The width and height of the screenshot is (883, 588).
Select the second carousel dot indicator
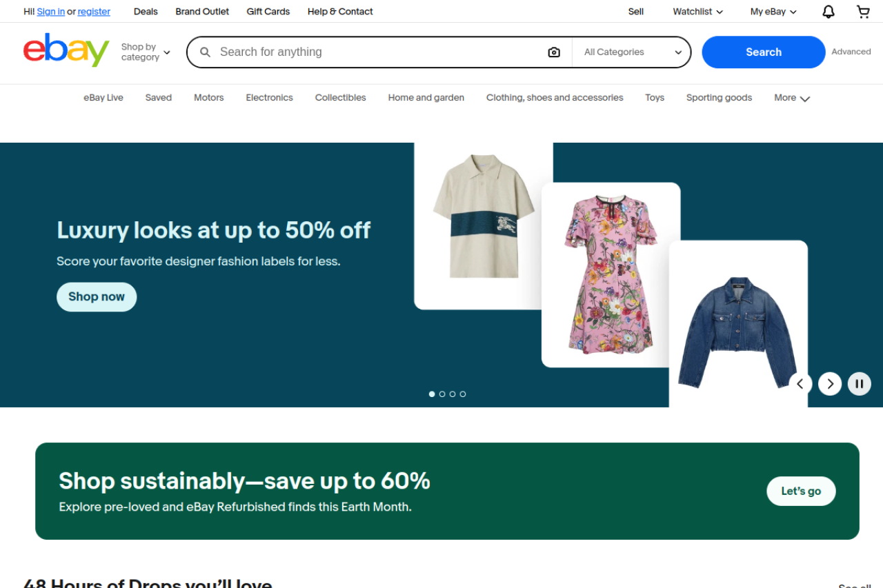pyautogui.click(x=442, y=394)
